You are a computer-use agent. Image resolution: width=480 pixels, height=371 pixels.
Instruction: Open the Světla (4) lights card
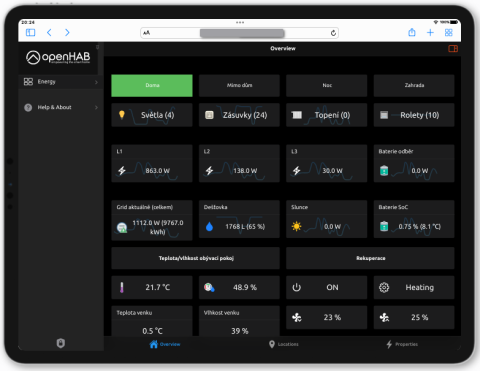(152, 115)
